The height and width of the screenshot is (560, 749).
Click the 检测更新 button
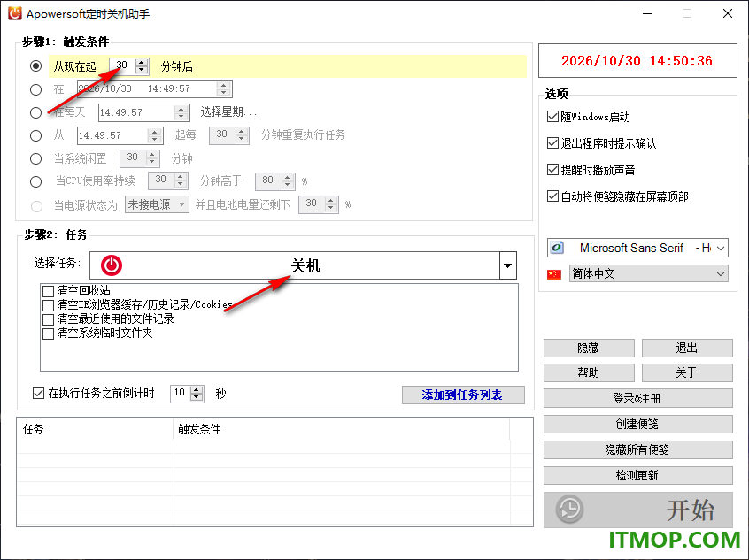tap(637, 475)
